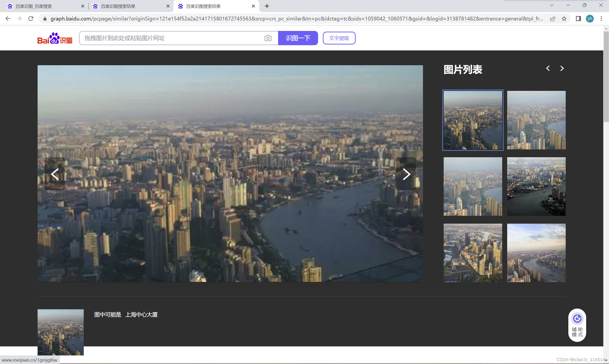The image size is (609, 364).
Task: Show previous image with large left arrow
Action: coord(55,174)
